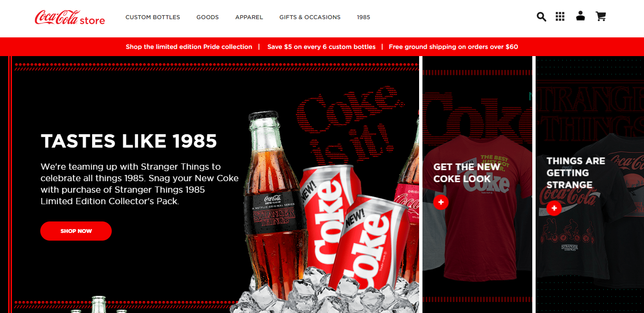Open the user account icon
Screen dimensions: 644x313
point(580,16)
